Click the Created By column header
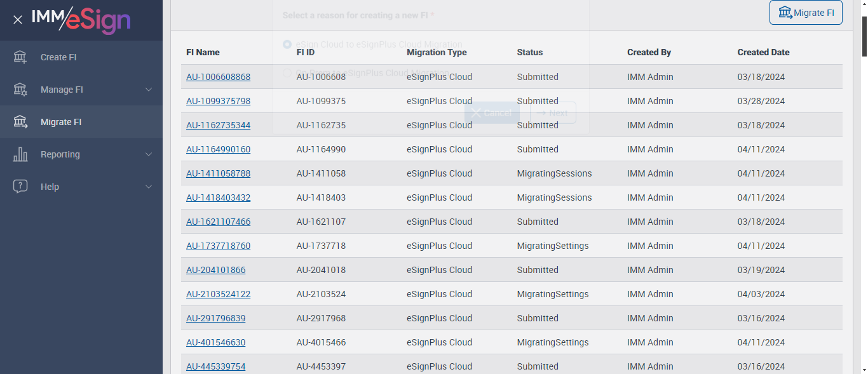Viewport: 868px width, 374px height. (x=649, y=53)
